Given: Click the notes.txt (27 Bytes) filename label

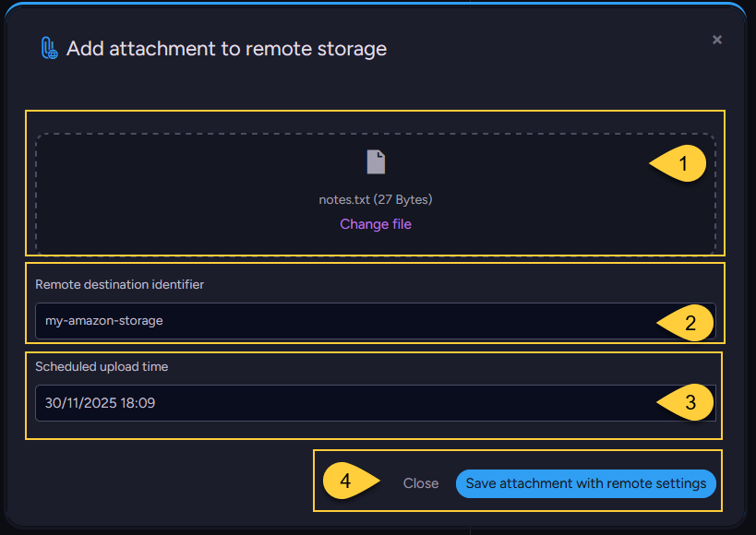Looking at the screenshot, I should pos(375,199).
